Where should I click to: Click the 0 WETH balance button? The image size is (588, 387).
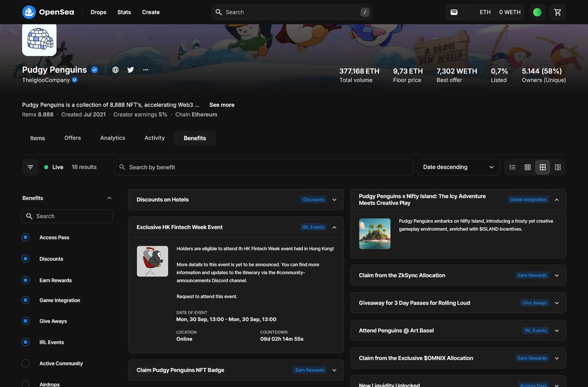point(510,12)
